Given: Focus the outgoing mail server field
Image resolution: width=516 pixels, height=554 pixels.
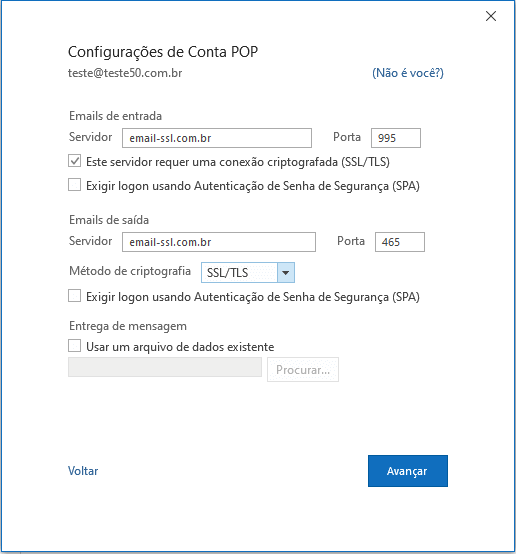Looking at the screenshot, I should coord(219,242).
